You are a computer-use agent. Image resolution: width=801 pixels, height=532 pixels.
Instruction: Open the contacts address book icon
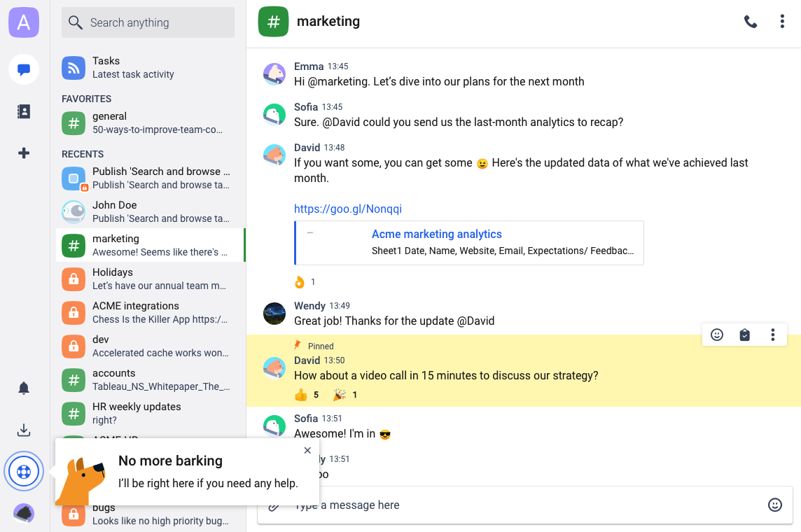click(x=24, y=111)
